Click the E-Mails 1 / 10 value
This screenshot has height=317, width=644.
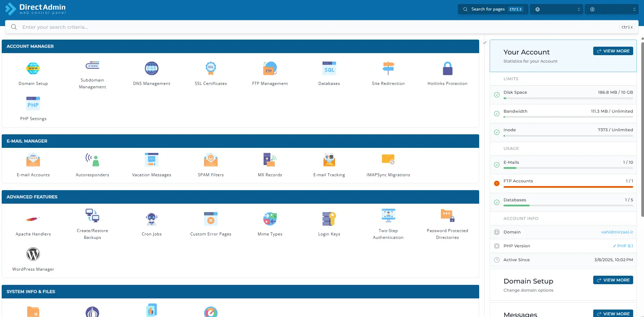(x=628, y=162)
